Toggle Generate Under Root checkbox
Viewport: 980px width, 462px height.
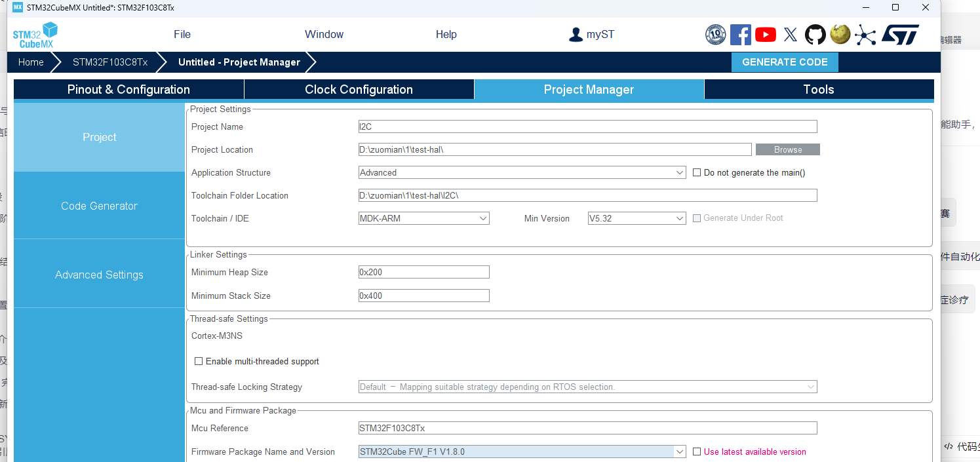pyautogui.click(x=697, y=218)
